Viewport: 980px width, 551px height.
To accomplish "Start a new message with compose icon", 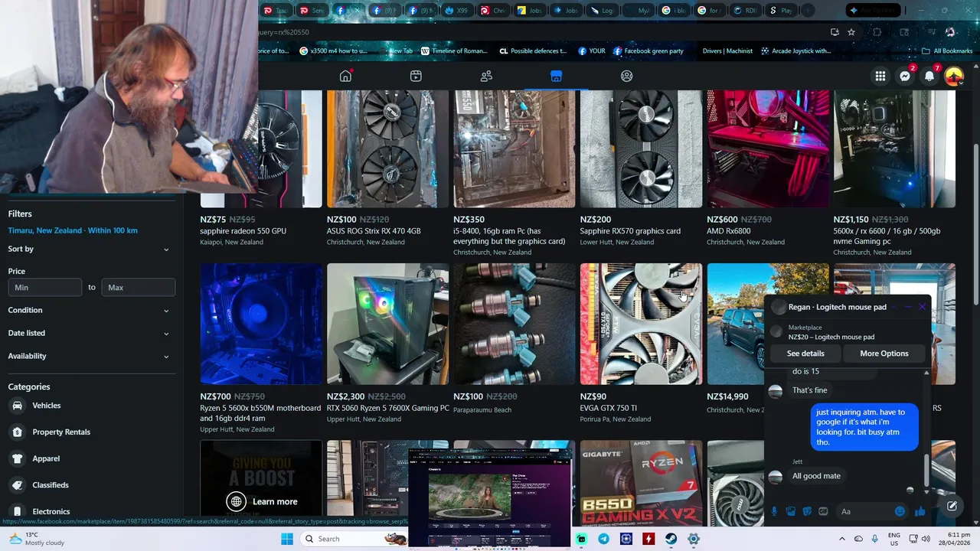I will coord(952,506).
